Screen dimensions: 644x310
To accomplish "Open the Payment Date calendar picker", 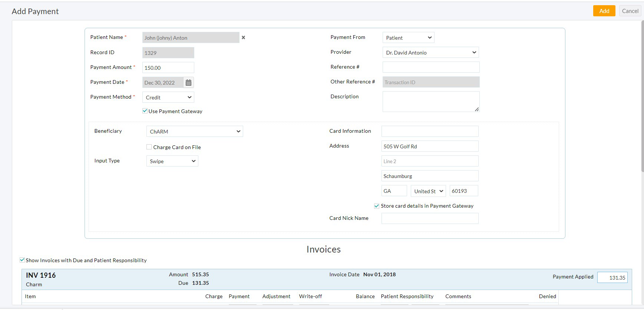I will coord(188,83).
